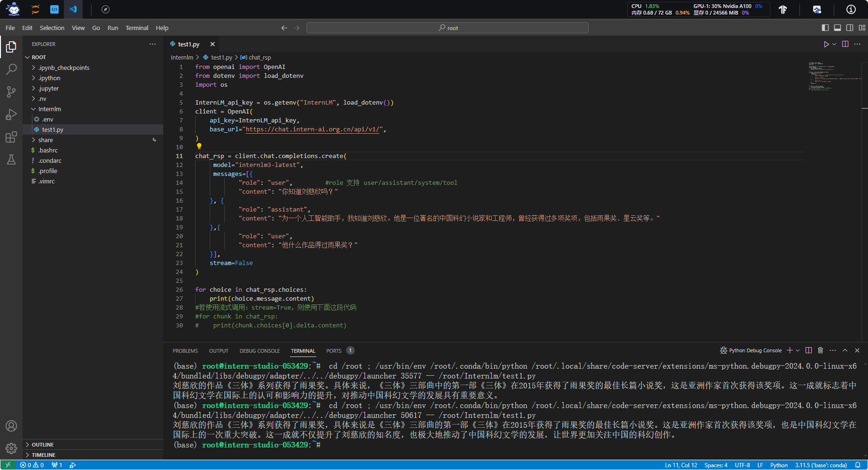Open the Source Control view
This screenshot has width=868, height=470.
tap(11, 92)
